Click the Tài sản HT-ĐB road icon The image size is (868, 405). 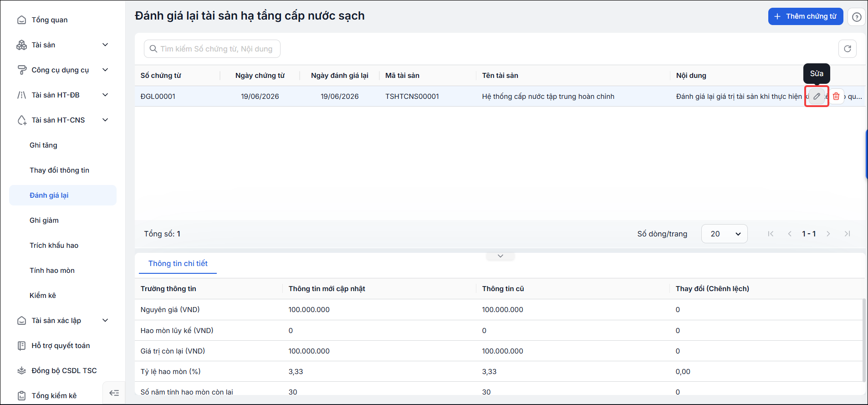21,95
